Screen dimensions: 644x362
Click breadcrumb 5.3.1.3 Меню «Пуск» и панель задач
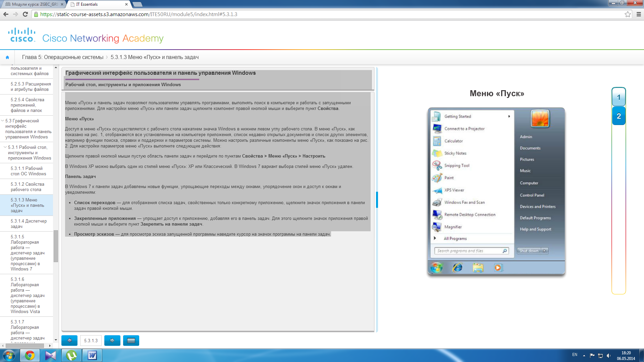pyautogui.click(x=155, y=57)
